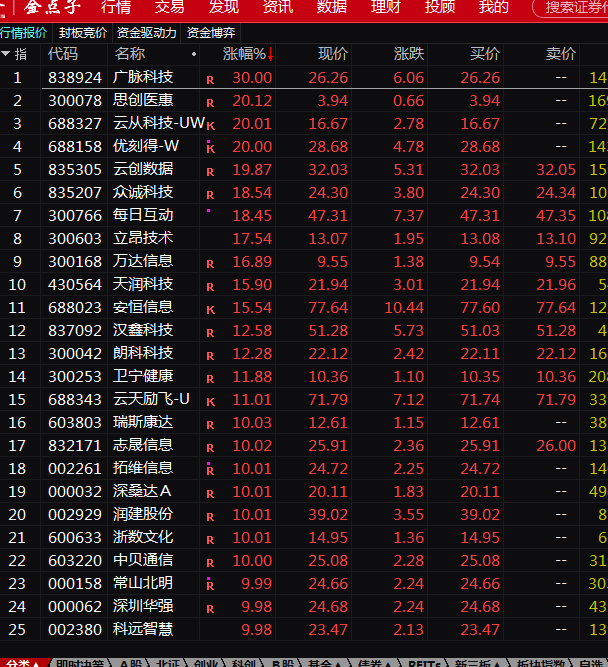This screenshot has height=667, width=608.
Task: Open the 理财 top menu
Action: [385, 7]
